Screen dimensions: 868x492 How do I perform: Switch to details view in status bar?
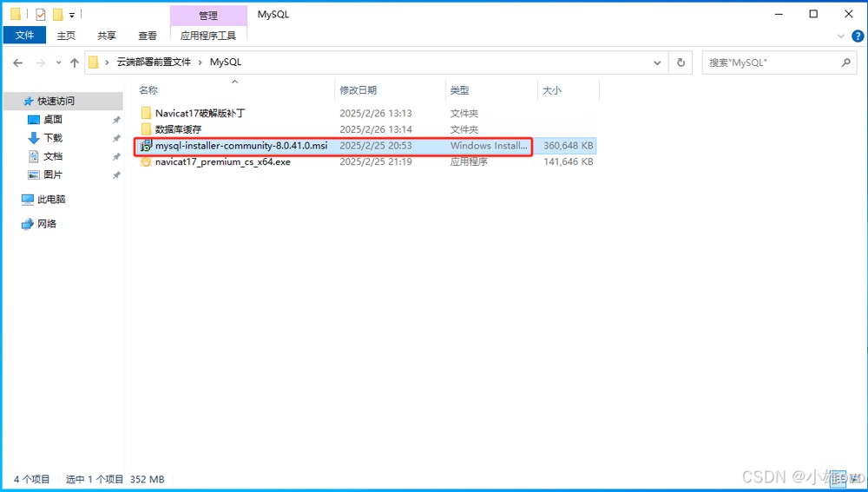click(840, 479)
